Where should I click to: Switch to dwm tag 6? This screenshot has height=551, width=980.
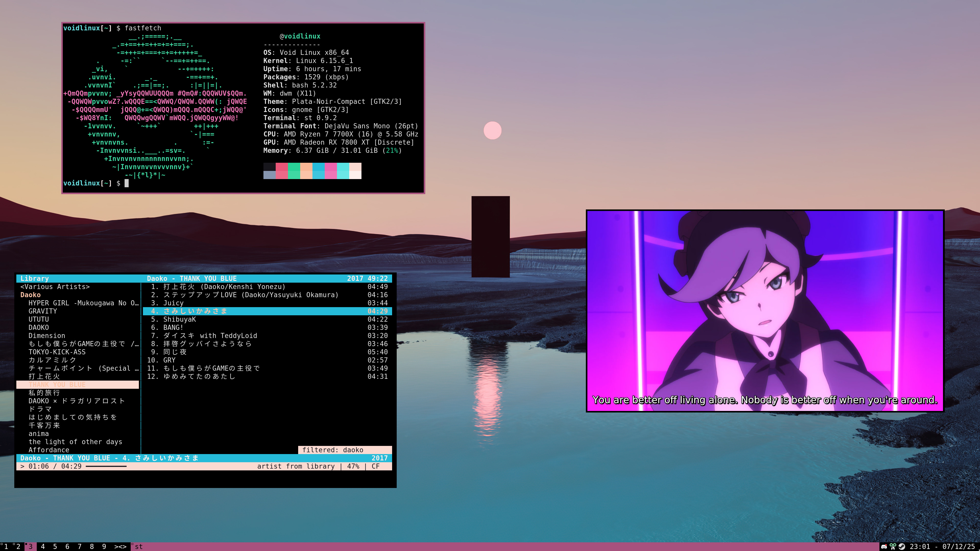click(x=67, y=546)
